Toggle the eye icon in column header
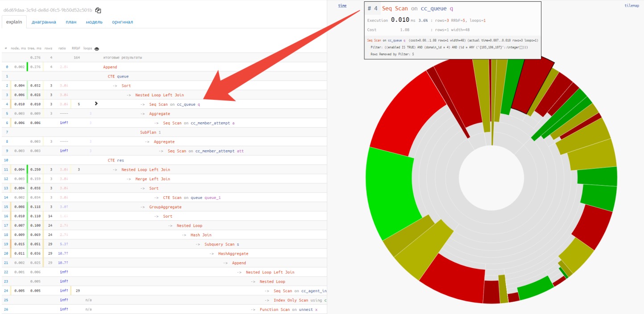The image size is (644, 314). point(97,49)
